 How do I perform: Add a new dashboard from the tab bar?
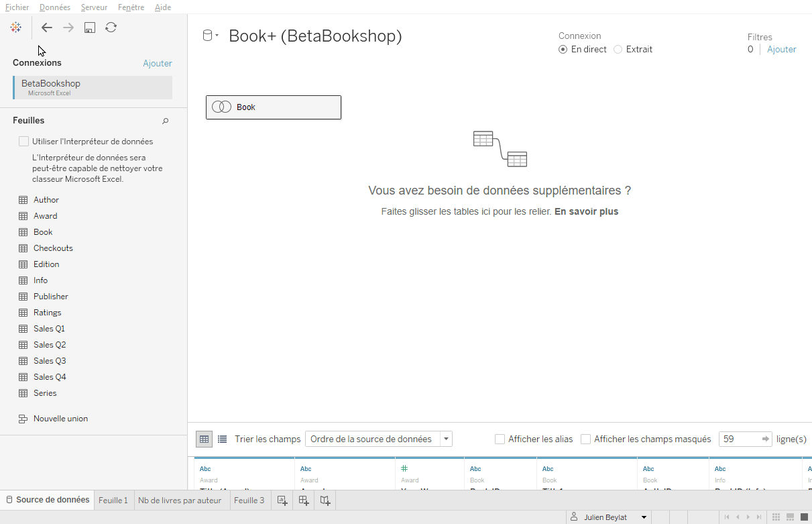click(304, 500)
